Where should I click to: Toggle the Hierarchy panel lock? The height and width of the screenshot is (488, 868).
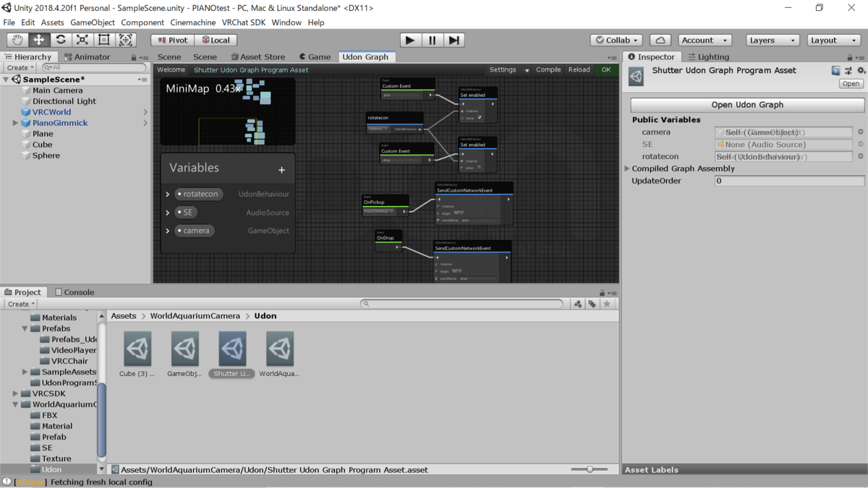[134, 57]
